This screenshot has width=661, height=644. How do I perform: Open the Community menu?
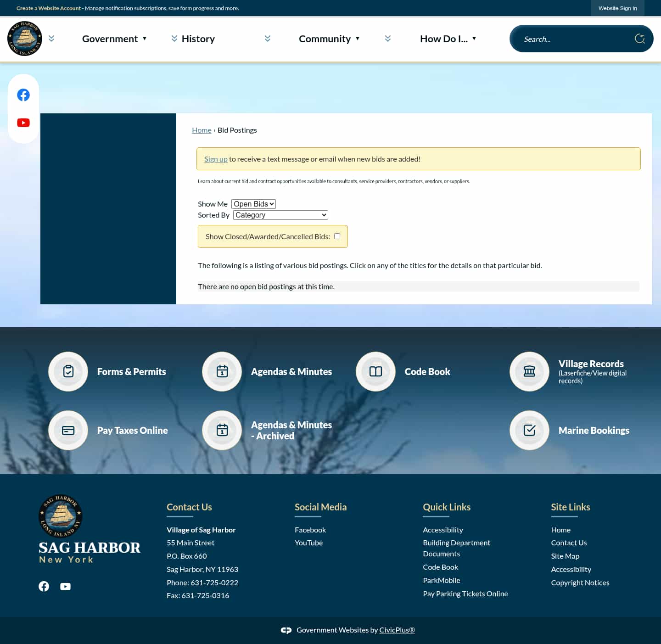pos(325,39)
